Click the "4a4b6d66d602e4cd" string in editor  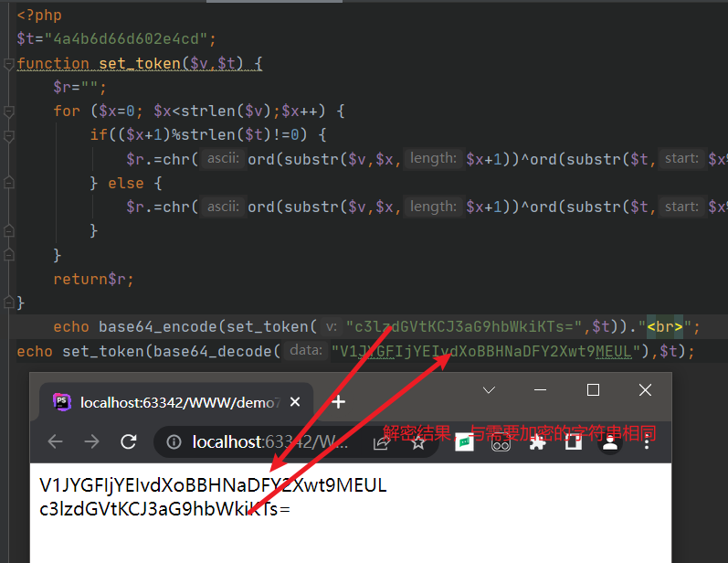tap(126, 39)
